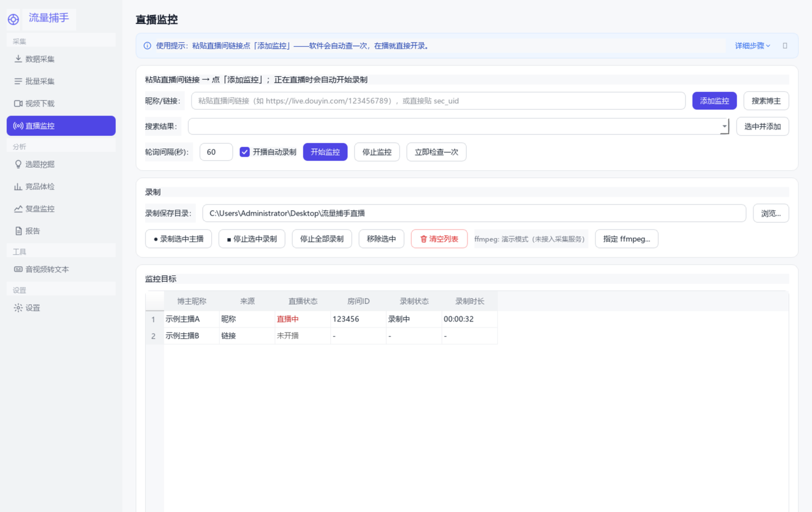Click the 直播状态 column header
812x512 pixels.
(x=303, y=301)
